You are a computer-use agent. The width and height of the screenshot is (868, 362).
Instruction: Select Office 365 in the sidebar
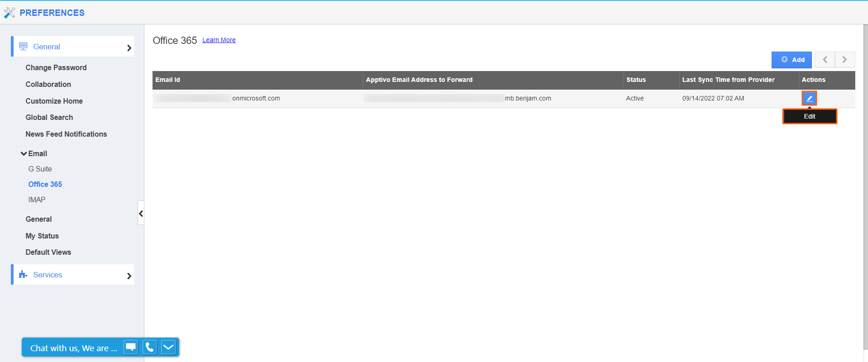point(45,184)
